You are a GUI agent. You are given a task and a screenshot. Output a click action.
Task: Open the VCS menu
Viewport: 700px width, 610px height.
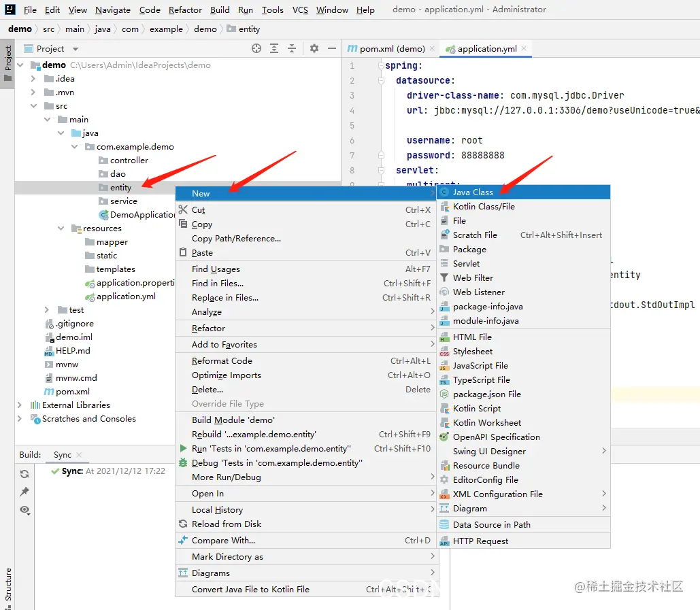tap(300, 10)
